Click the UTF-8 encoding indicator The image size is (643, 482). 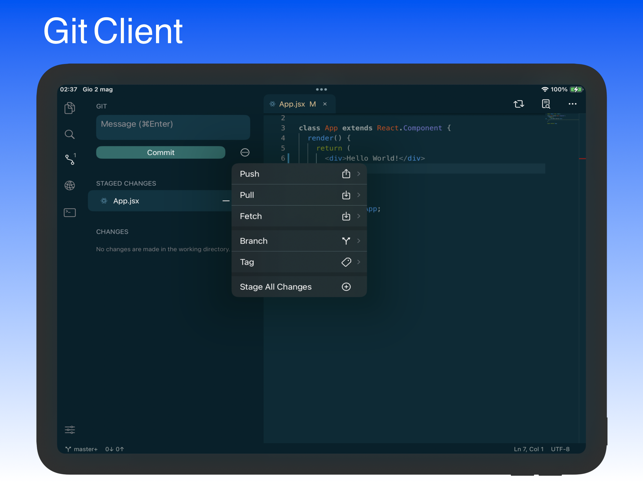click(560, 449)
